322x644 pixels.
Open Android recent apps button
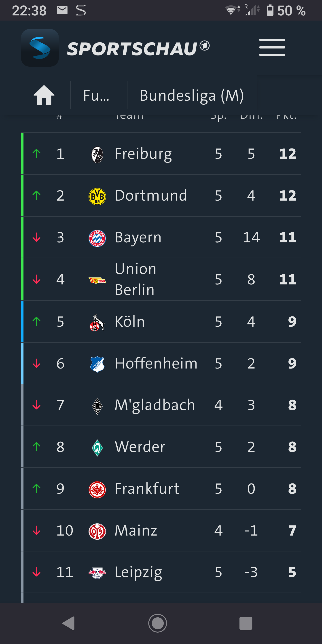[x=246, y=623]
